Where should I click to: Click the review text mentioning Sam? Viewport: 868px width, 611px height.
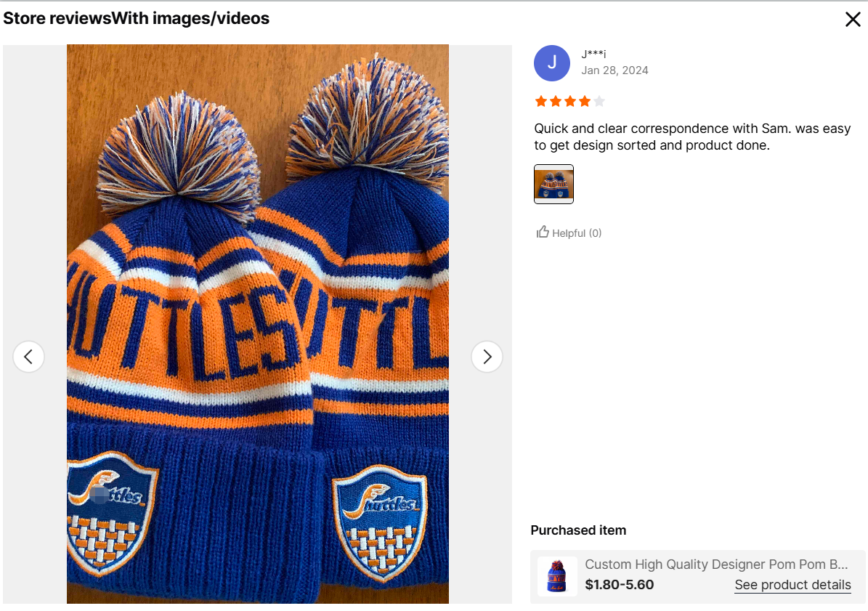691,137
